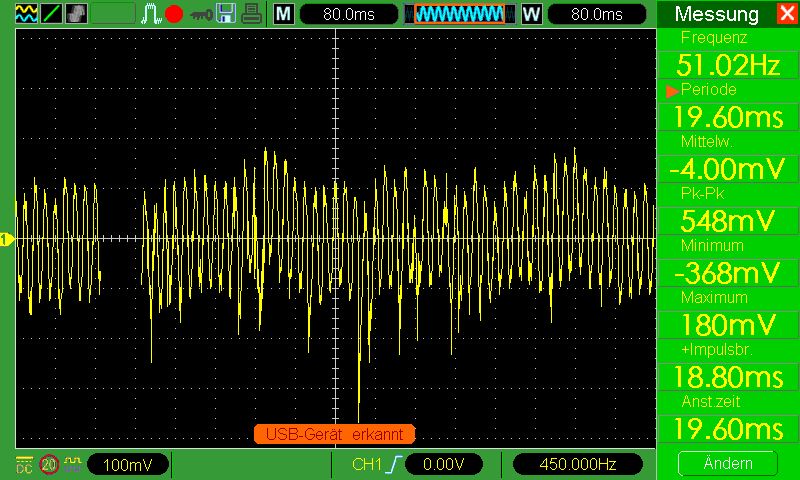This screenshot has width=800, height=480.
Task: Click the 19.60ms rise time value
Action: 728,428
